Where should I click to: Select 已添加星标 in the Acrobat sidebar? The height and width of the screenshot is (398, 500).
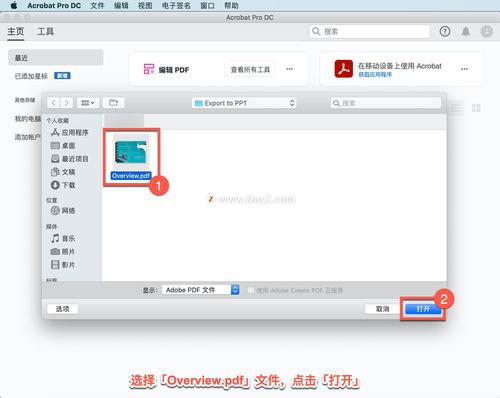(31, 76)
